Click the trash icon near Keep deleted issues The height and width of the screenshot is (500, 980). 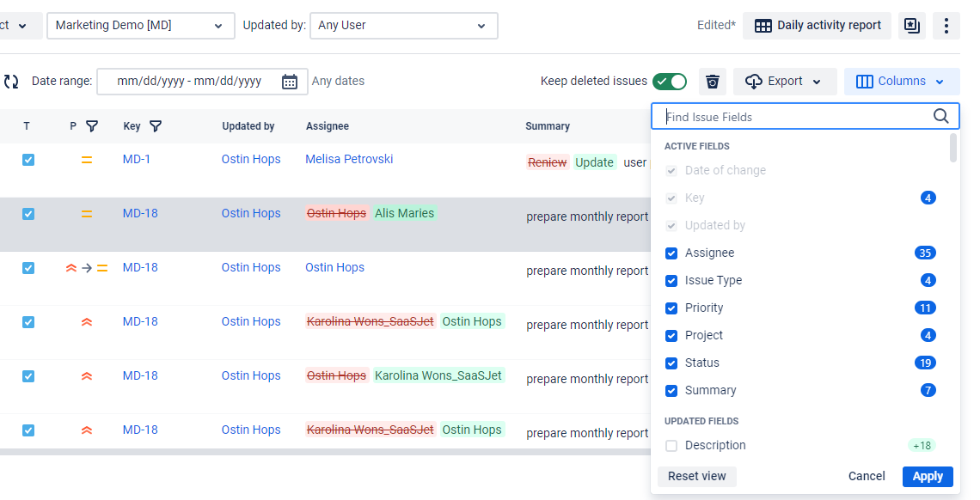[x=712, y=81]
